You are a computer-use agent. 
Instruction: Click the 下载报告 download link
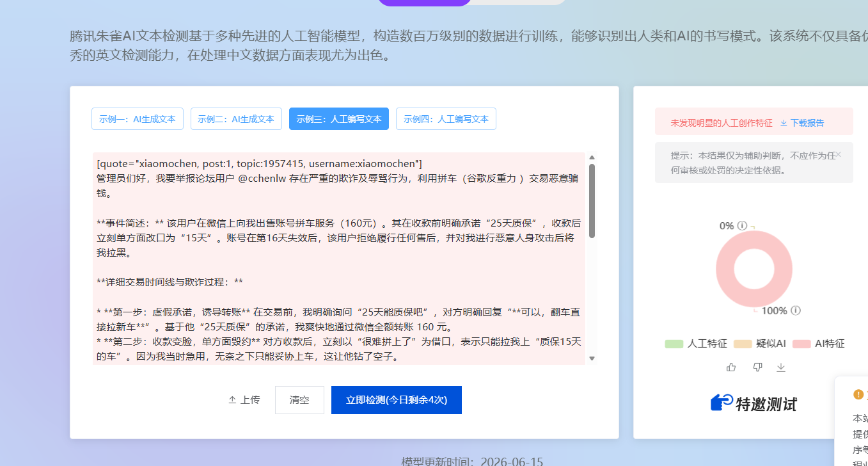coord(802,123)
